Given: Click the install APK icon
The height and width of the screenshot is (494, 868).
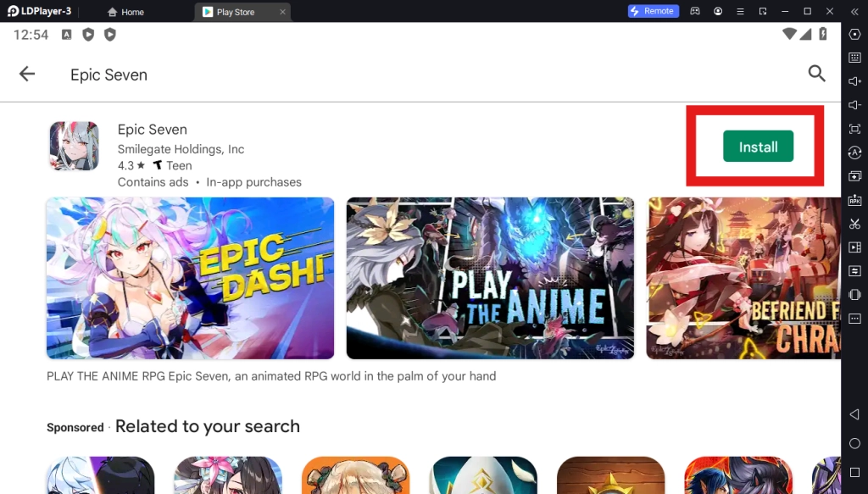Looking at the screenshot, I should click(854, 200).
